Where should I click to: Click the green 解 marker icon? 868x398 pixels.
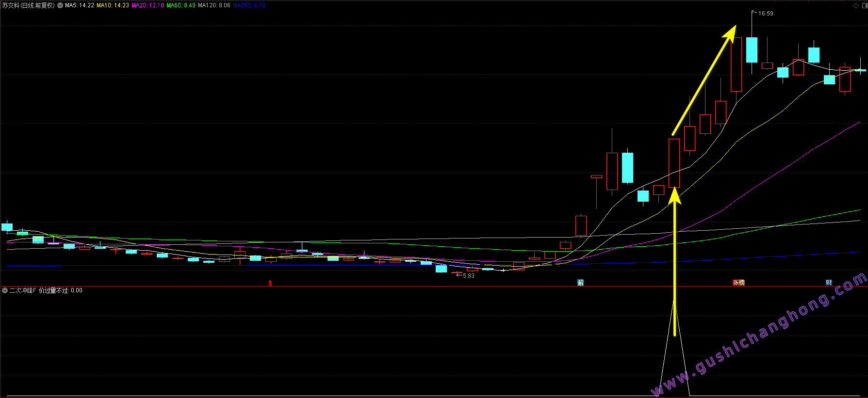tap(580, 283)
